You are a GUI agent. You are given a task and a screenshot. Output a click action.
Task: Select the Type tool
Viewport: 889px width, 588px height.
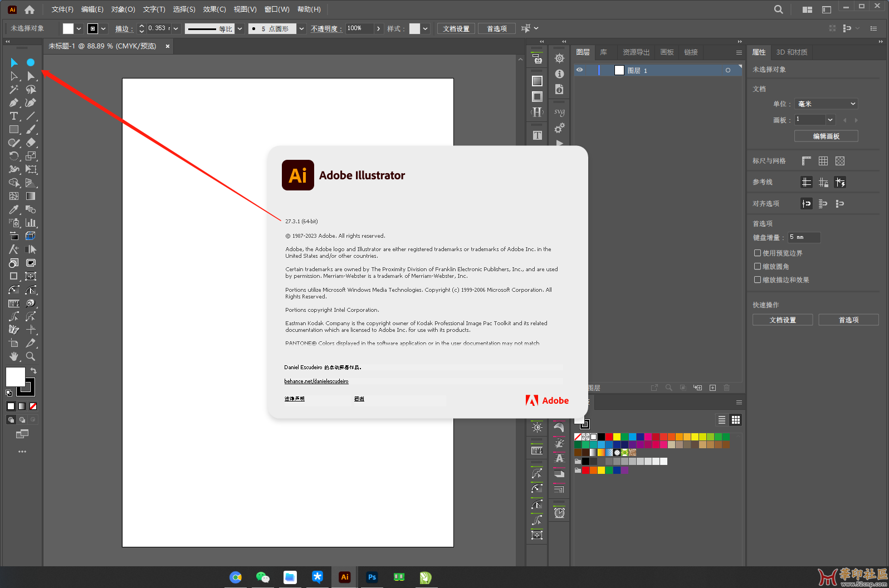(14, 116)
